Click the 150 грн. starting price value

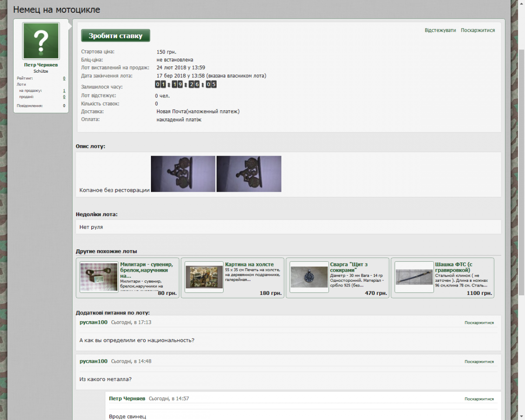pyautogui.click(x=167, y=52)
